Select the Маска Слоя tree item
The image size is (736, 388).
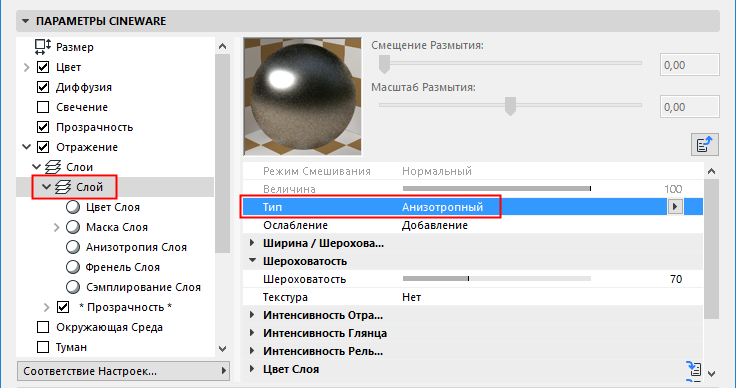(117, 227)
